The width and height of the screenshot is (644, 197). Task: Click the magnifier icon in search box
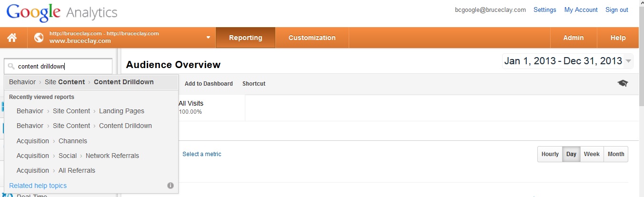pyautogui.click(x=11, y=67)
